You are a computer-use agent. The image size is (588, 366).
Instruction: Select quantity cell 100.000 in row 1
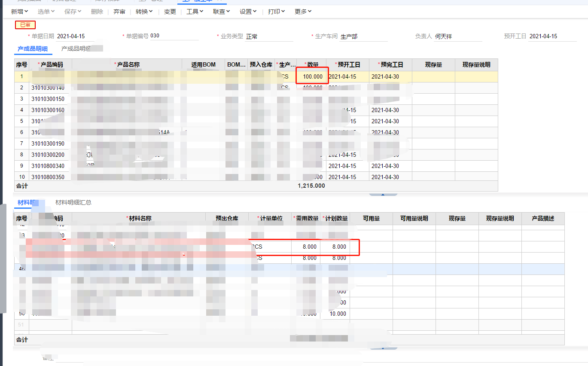(312, 76)
